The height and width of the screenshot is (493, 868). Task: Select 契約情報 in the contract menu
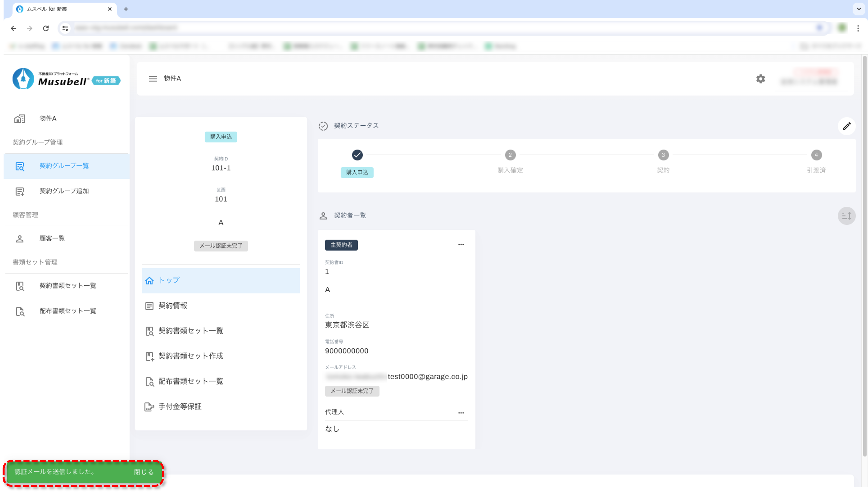coord(172,305)
